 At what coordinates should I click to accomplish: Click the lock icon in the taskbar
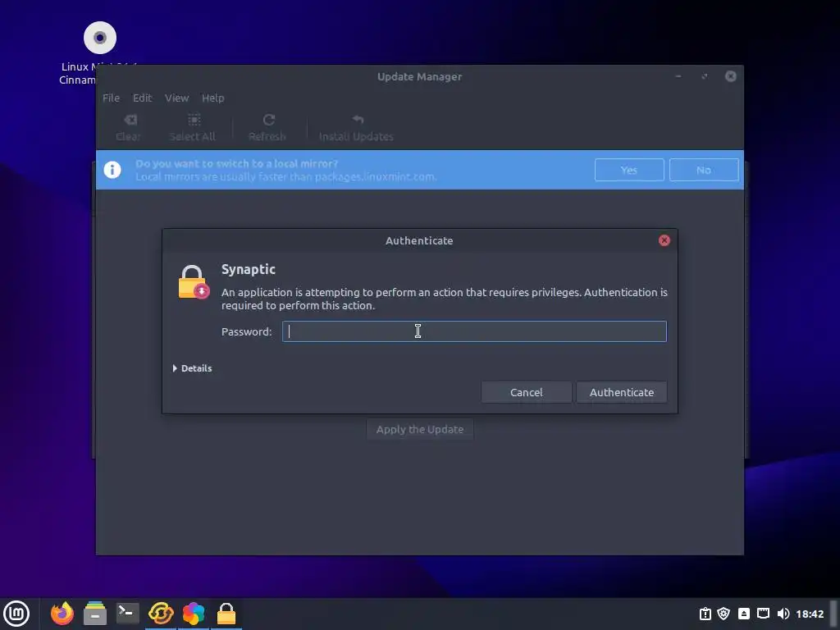(x=226, y=614)
